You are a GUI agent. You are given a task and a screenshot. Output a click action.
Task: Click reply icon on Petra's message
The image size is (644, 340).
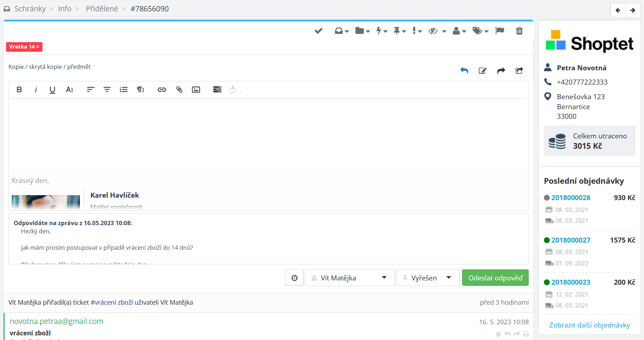click(507, 334)
